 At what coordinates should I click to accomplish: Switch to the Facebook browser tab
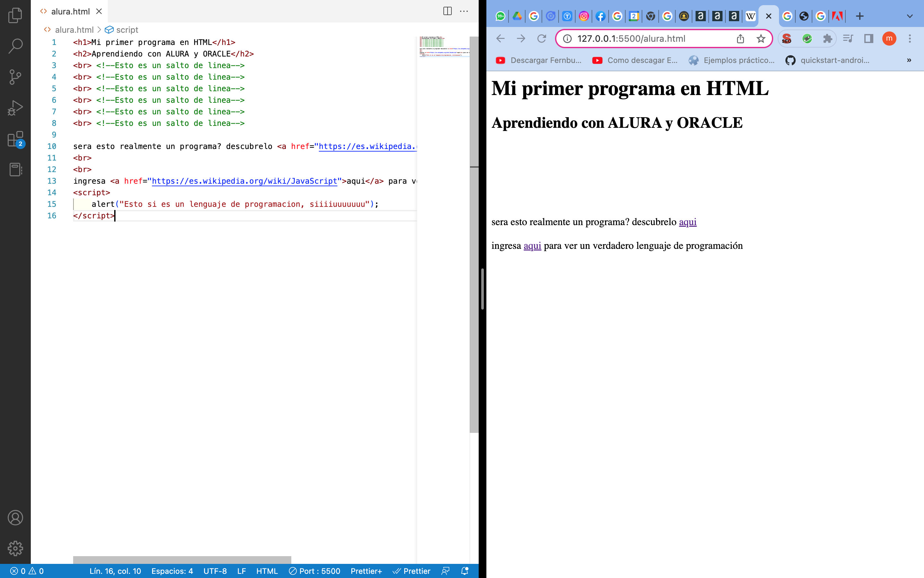click(600, 16)
